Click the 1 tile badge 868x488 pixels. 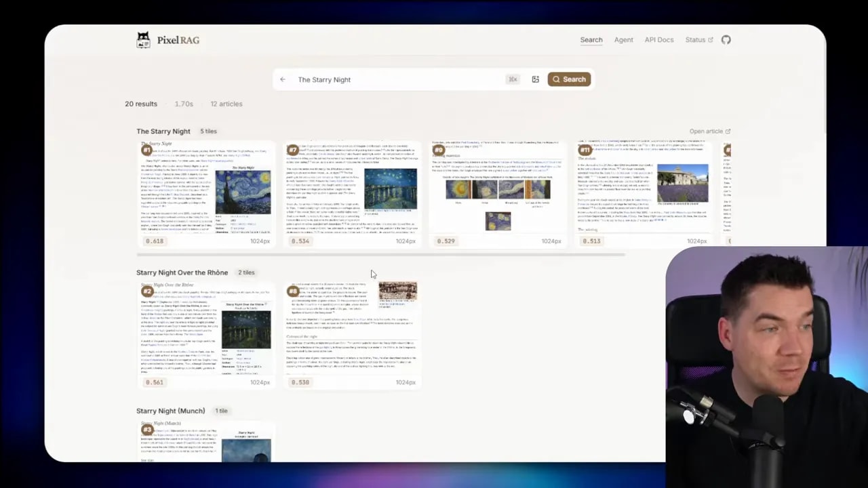[x=221, y=411]
